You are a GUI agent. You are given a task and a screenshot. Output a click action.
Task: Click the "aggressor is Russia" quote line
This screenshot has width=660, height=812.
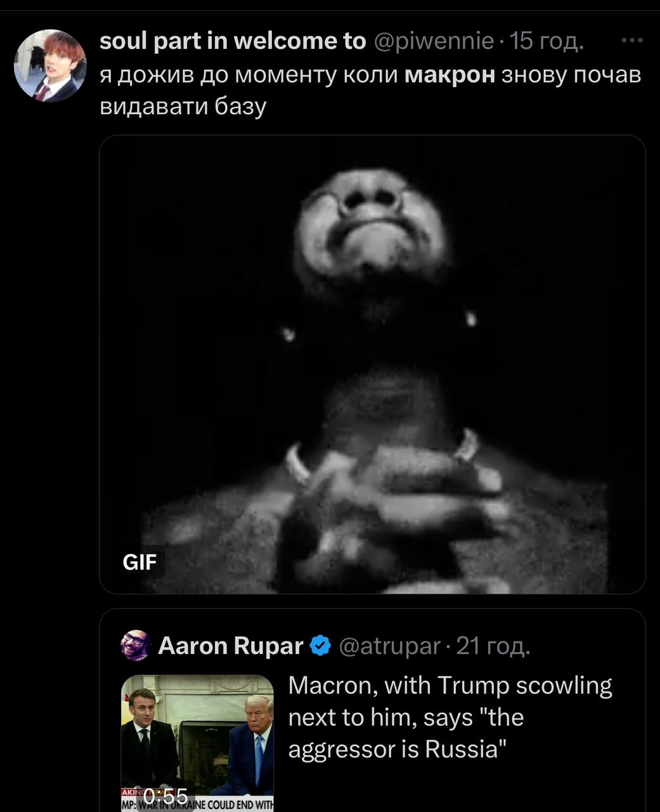pos(398,749)
